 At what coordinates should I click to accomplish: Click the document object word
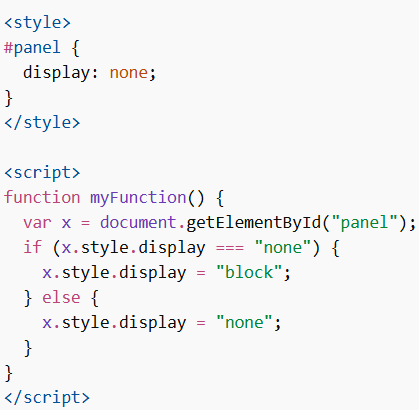(x=138, y=222)
